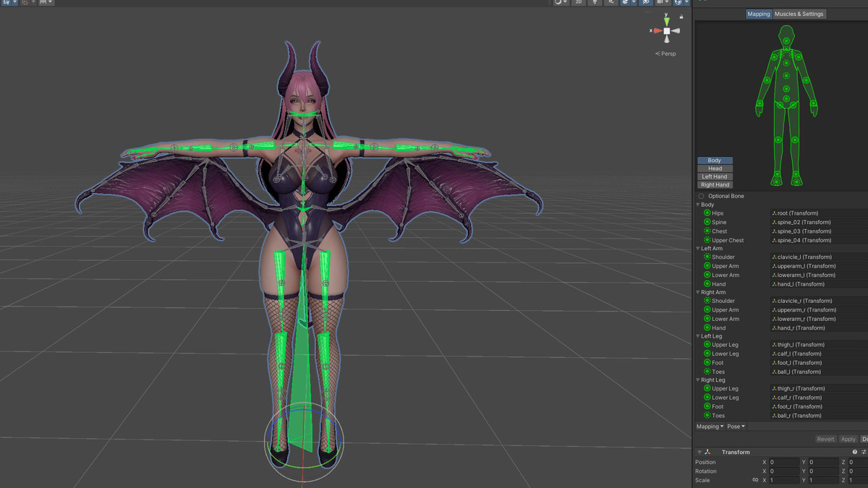
Task: Collapse the Transform component foldout
Action: (x=699, y=452)
